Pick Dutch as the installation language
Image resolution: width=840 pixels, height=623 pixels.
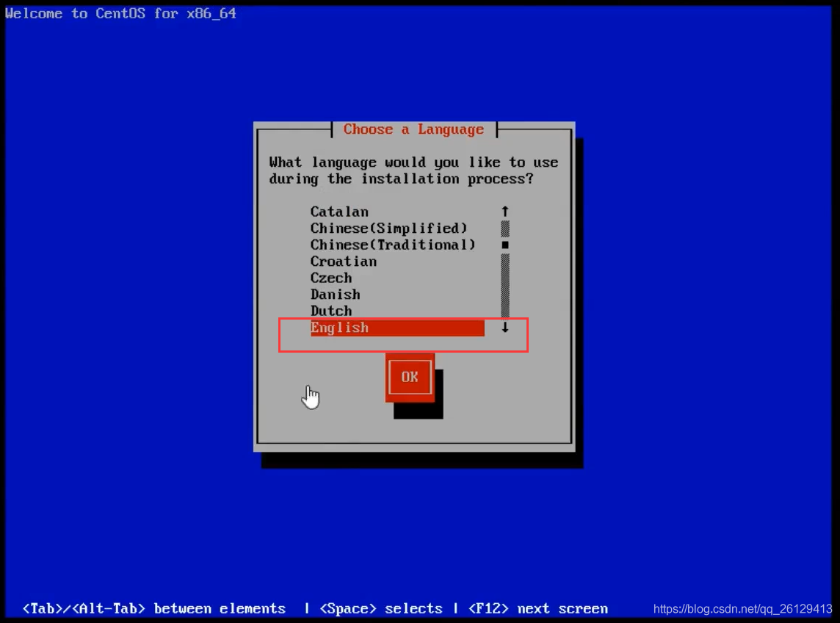(x=331, y=311)
